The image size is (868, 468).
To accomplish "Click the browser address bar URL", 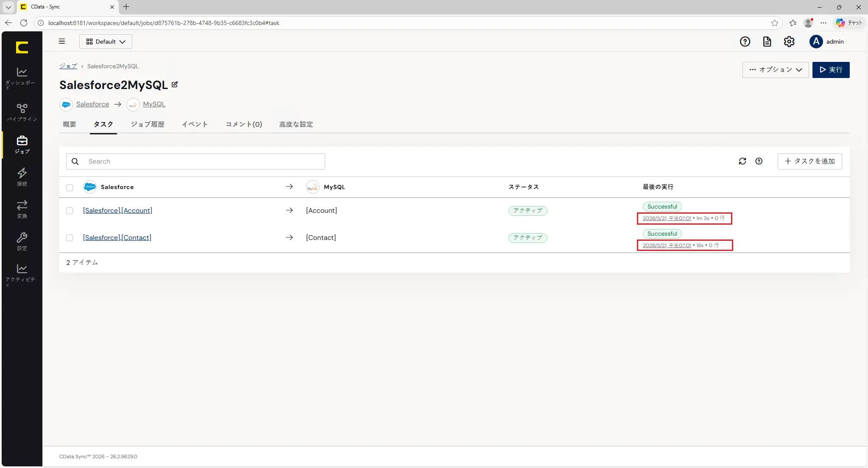I will [x=164, y=23].
